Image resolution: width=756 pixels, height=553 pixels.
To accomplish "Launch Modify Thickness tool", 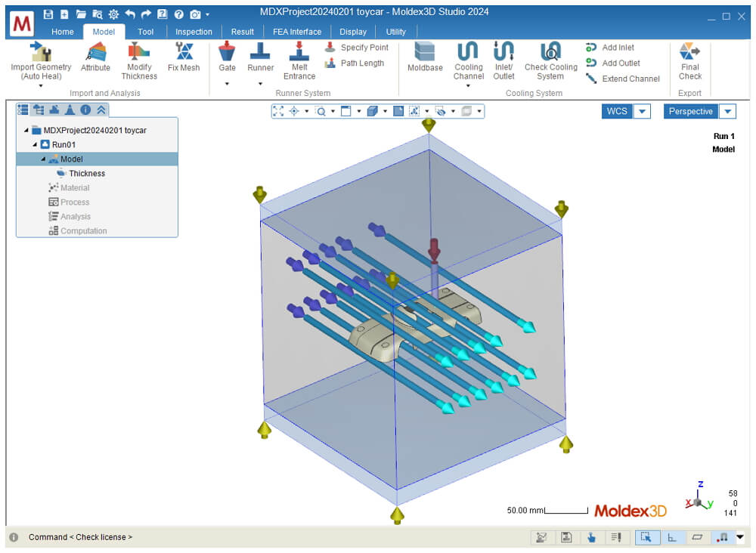I will click(x=139, y=60).
